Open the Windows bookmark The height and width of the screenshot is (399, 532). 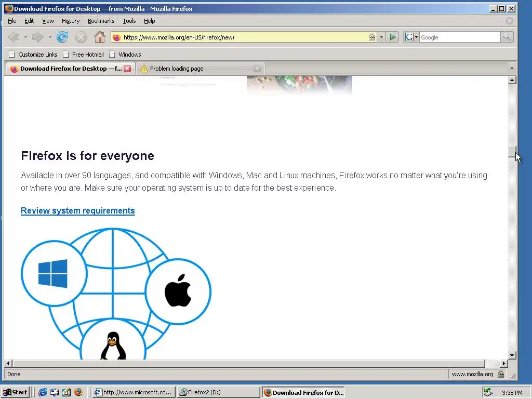coord(125,55)
